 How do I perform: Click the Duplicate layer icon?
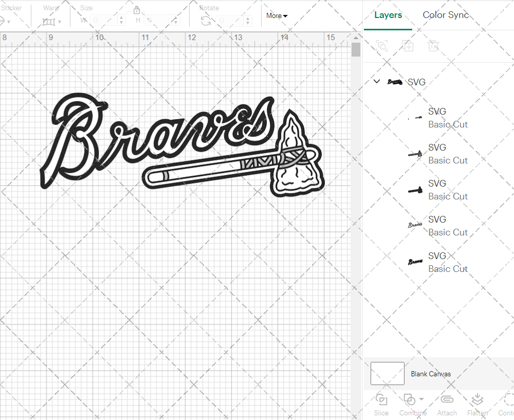coord(408,46)
